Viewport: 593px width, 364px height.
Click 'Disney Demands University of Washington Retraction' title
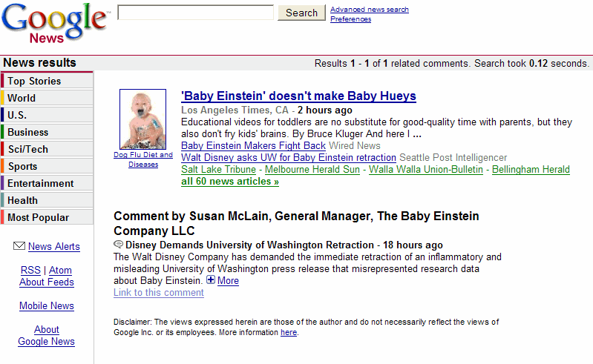(249, 245)
